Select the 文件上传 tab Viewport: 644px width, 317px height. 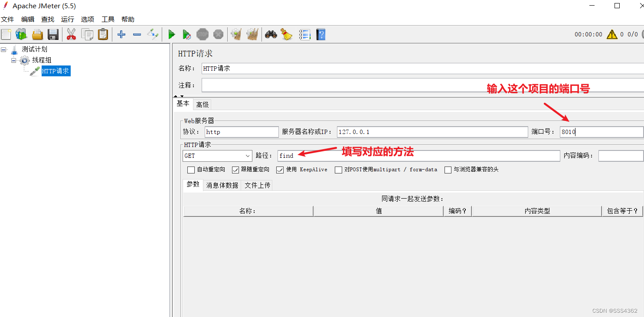(258, 185)
